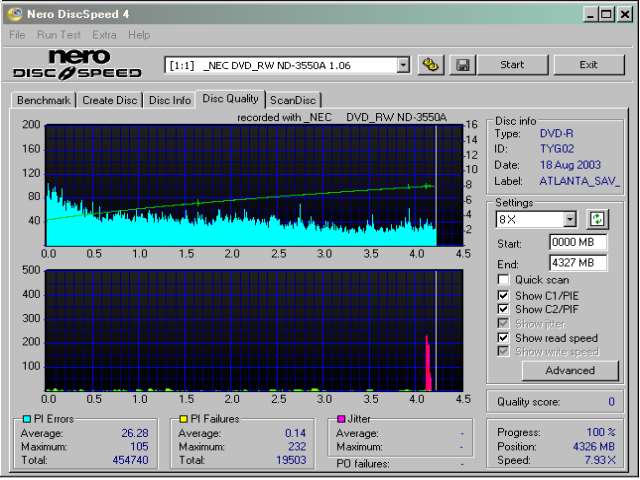Click the Quality score value 0
The height and width of the screenshot is (480, 640).
[611, 402]
